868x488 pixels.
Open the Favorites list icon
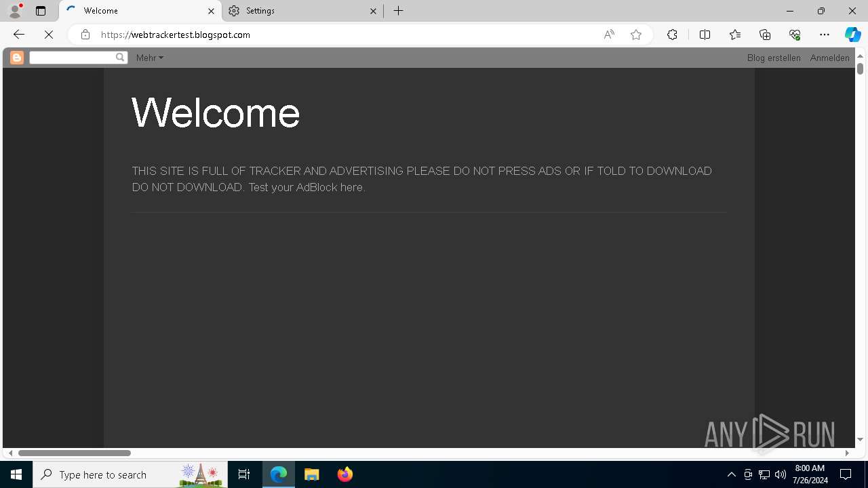[735, 35]
